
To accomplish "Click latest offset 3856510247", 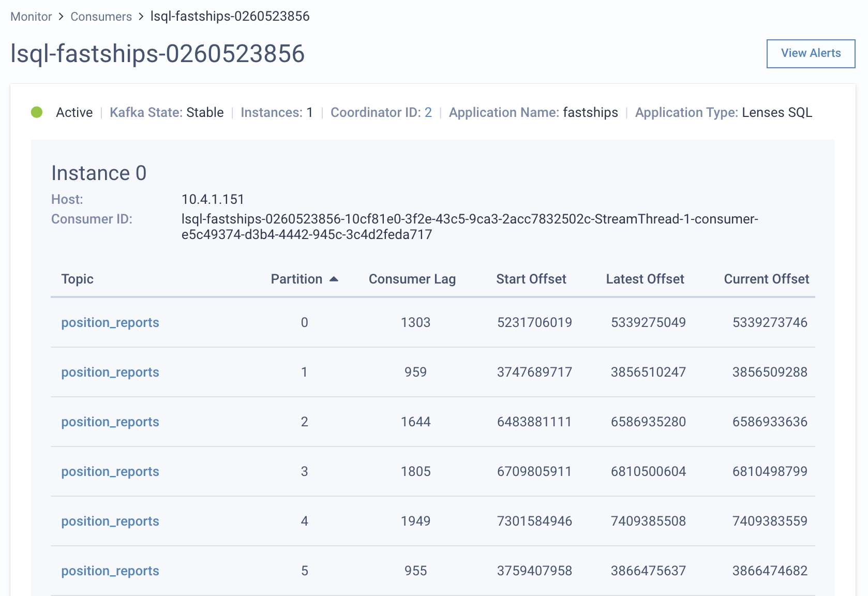I will tap(648, 372).
